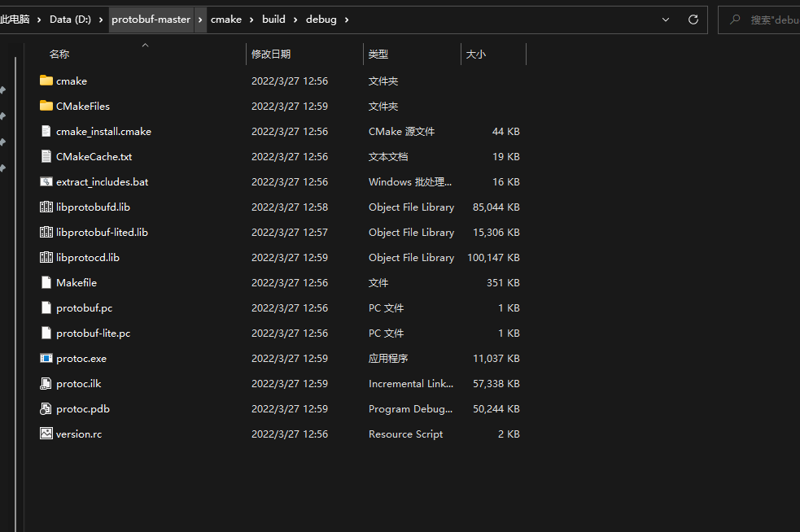Screen dimensions: 800x532
Task: Navigate to debug breadcrumb segment
Action: (321, 20)
